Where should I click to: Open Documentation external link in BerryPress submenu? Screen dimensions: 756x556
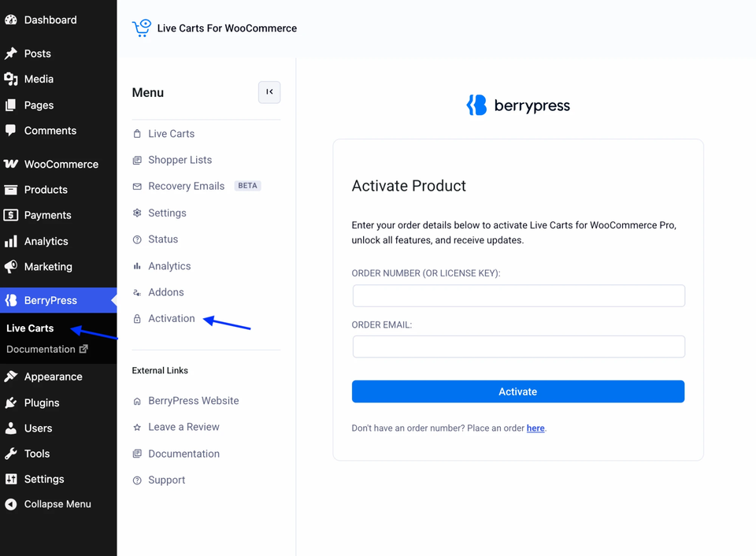point(46,349)
